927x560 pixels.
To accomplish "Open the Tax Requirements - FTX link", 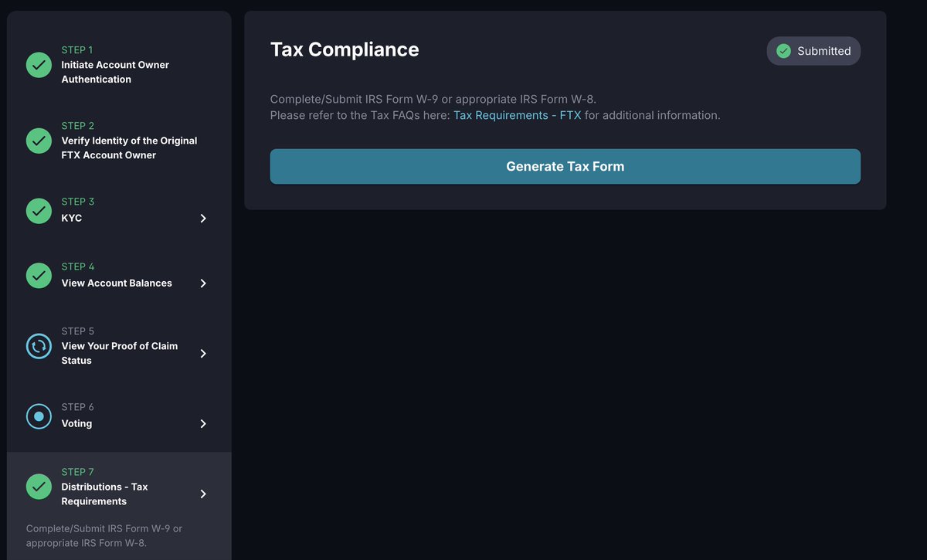I will (517, 115).
